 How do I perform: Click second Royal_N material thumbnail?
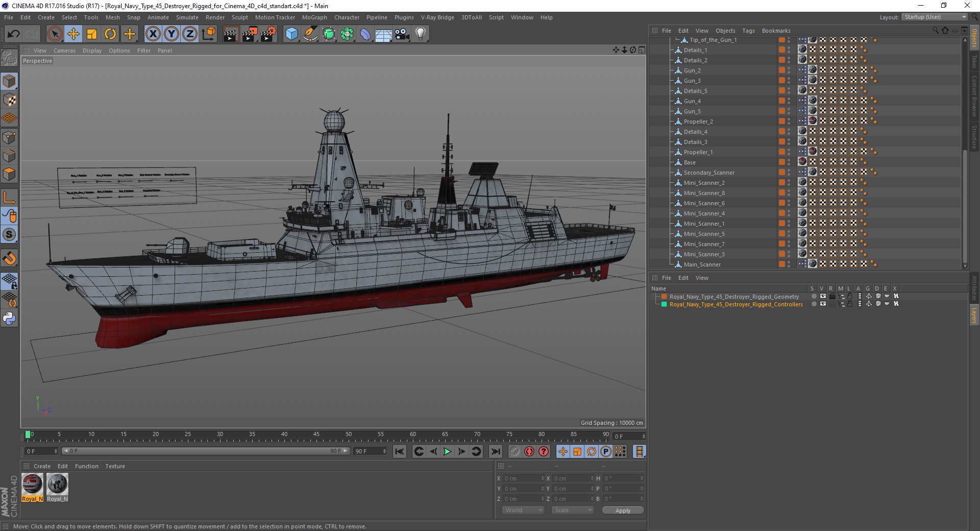pyautogui.click(x=57, y=487)
